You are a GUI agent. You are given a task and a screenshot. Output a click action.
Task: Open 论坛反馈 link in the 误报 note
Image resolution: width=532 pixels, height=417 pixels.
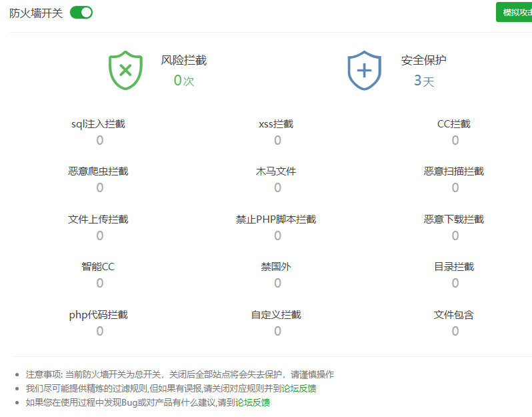tap(299, 388)
